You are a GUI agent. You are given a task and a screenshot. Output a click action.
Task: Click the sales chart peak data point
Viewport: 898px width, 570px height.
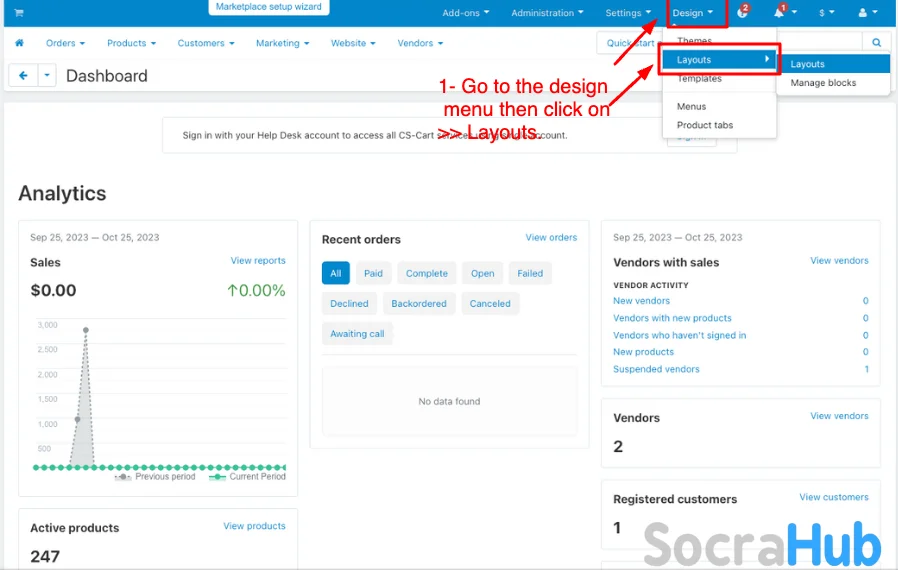coord(86,329)
